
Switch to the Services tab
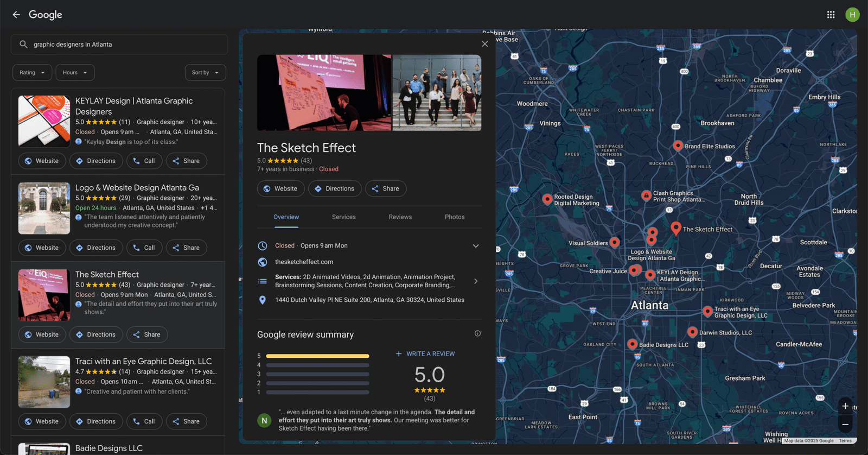pos(344,217)
